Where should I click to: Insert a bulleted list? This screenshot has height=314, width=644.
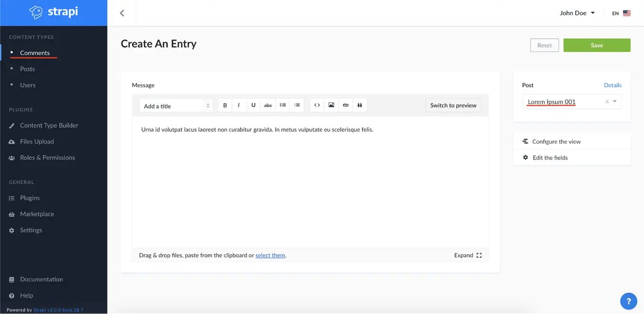[x=282, y=105]
